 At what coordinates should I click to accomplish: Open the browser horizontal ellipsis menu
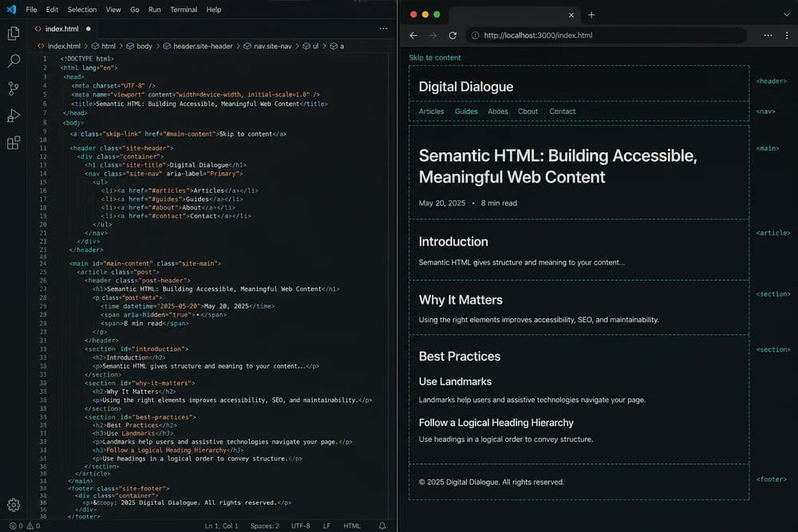[768, 35]
